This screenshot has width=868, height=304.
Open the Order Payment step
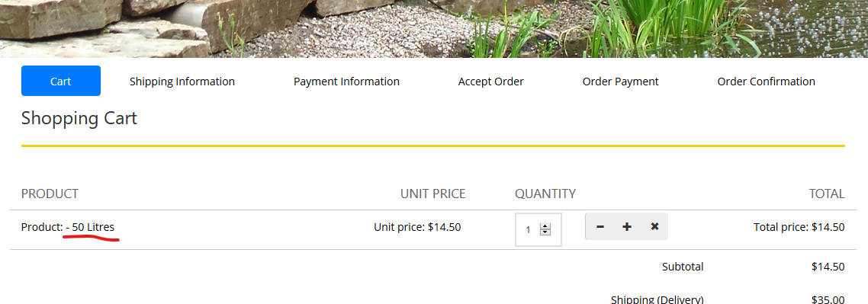pyautogui.click(x=621, y=82)
